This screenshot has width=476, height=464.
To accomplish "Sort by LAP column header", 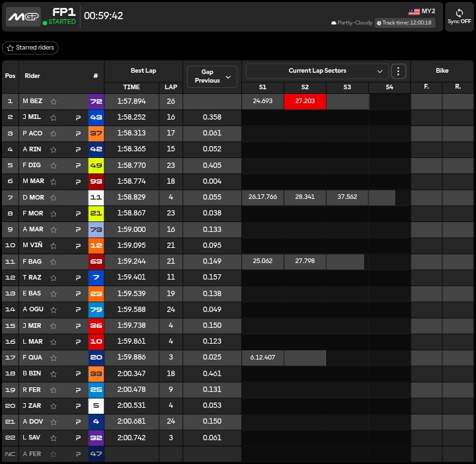I will click(171, 87).
